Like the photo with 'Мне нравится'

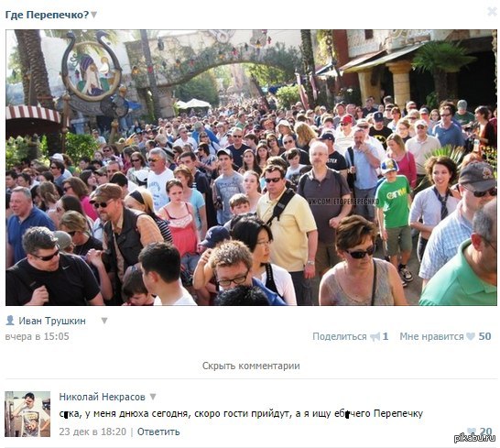431,336
